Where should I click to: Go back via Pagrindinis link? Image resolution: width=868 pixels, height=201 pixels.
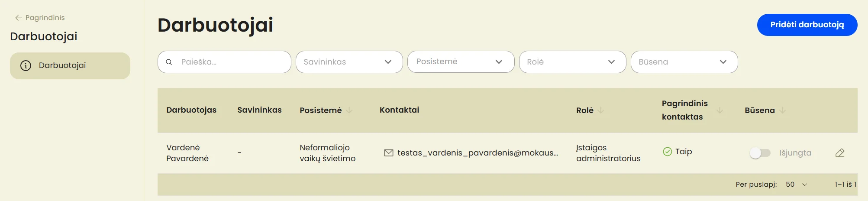point(45,18)
